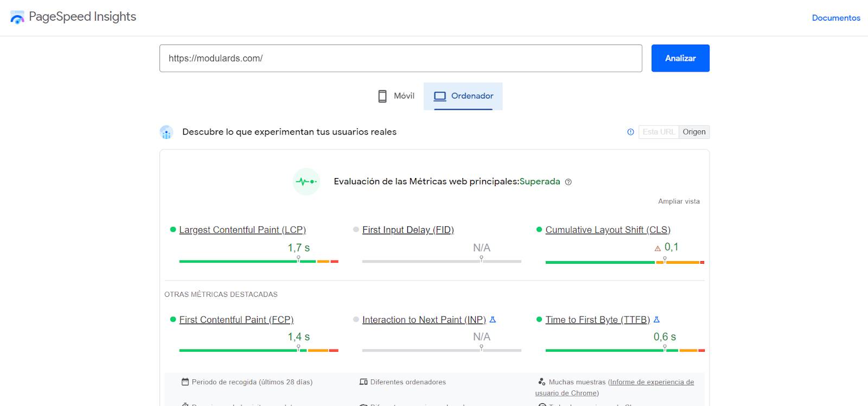Viewport: 868px width, 406px height.
Task: Open First Contentful Paint (FCP) link
Action: pos(236,320)
